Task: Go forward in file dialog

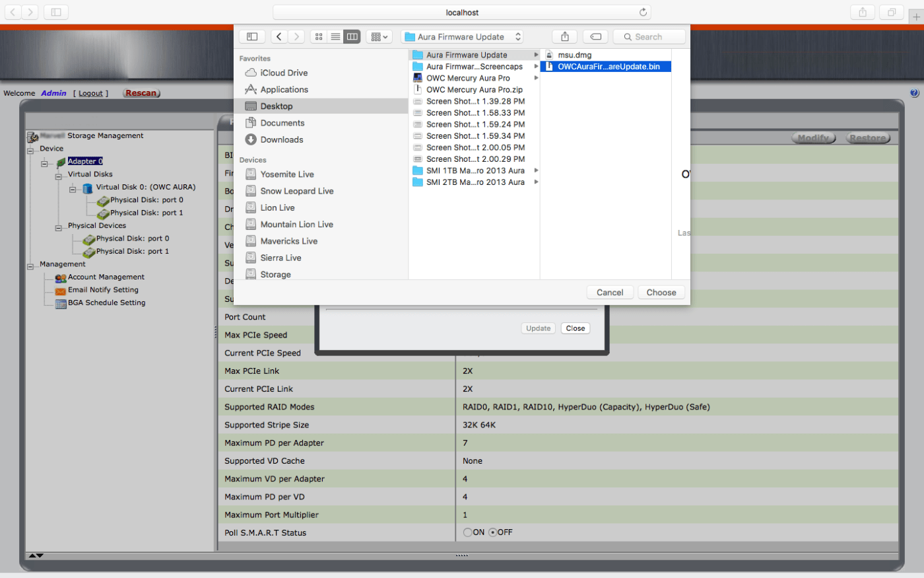Action: [296, 37]
